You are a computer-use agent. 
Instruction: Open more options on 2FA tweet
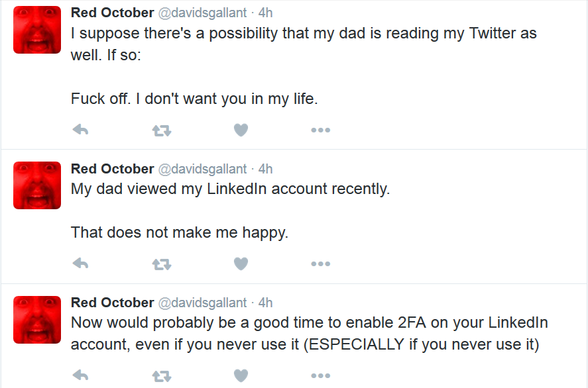(321, 375)
